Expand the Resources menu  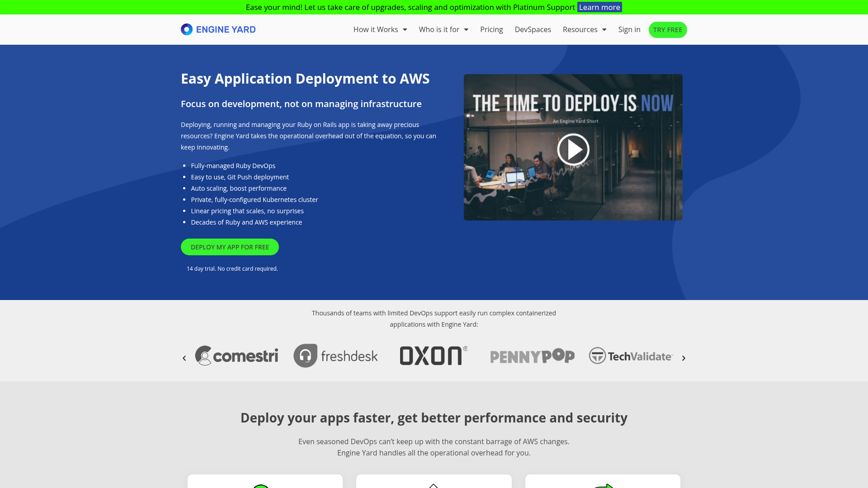click(x=584, y=29)
